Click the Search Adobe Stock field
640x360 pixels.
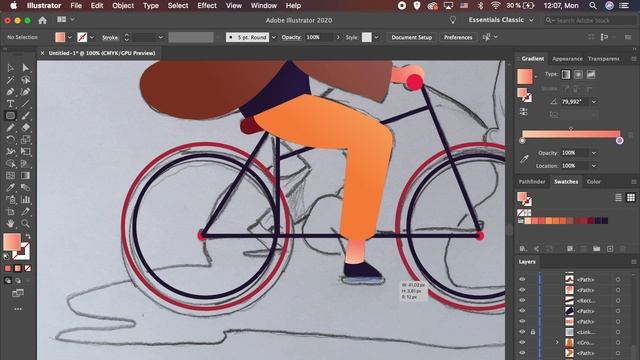pos(589,20)
